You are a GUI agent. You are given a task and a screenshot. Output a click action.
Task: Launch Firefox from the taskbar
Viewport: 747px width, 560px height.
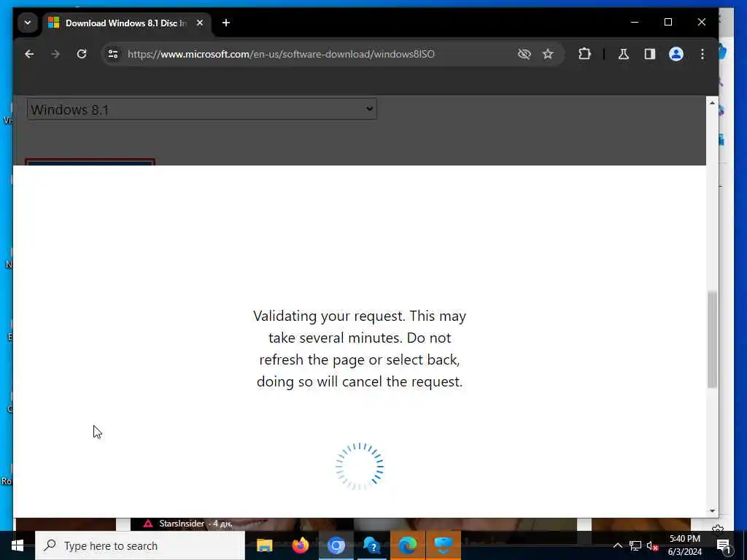point(300,545)
